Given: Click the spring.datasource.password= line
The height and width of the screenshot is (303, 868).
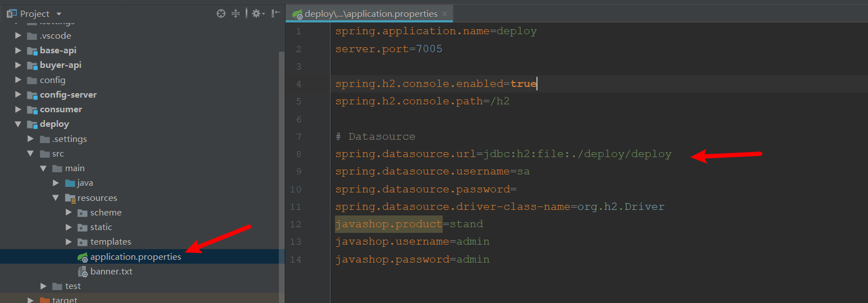Looking at the screenshot, I should click(426, 189).
